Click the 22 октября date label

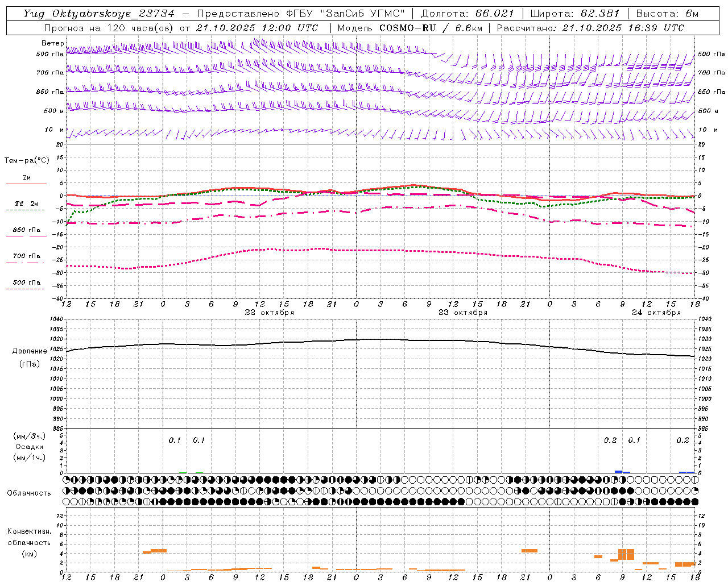tap(270, 313)
